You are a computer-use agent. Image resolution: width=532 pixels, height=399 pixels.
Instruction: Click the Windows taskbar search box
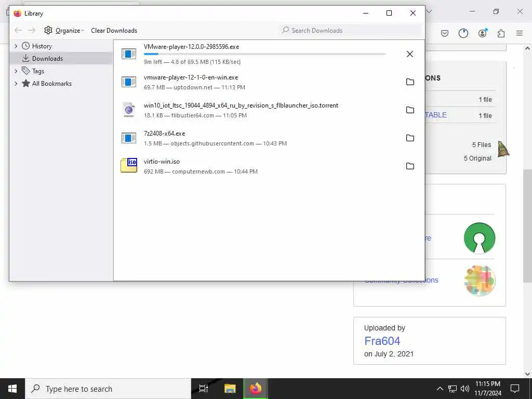(x=108, y=389)
